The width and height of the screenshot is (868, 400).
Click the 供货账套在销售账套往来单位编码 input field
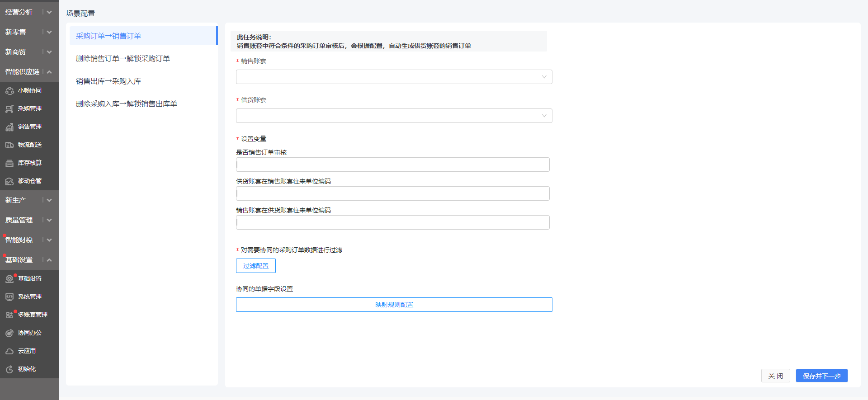coord(392,193)
